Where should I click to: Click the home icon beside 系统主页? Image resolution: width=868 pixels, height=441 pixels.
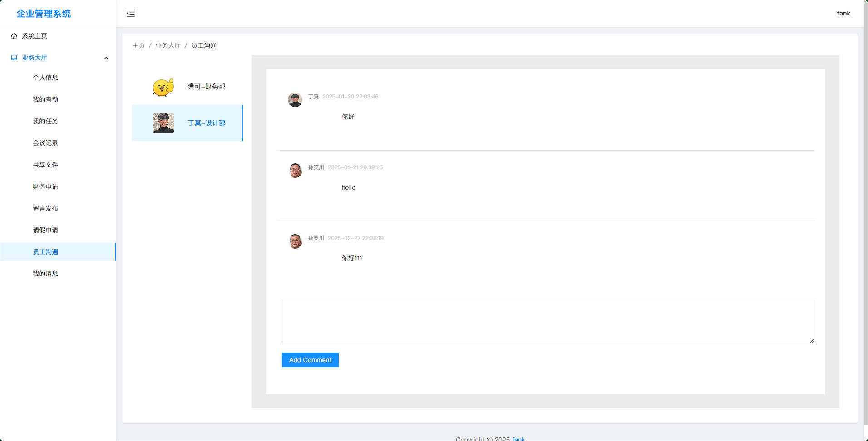coord(14,36)
